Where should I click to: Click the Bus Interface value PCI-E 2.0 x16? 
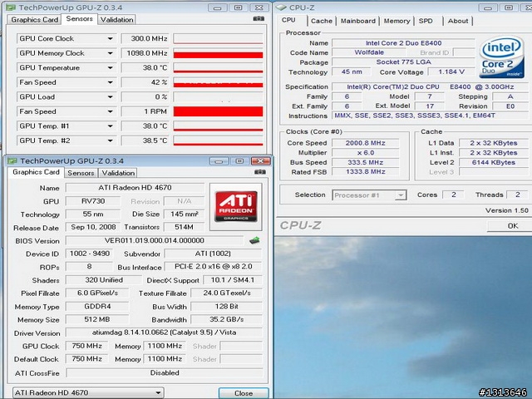pyautogui.click(x=213, y=267)
